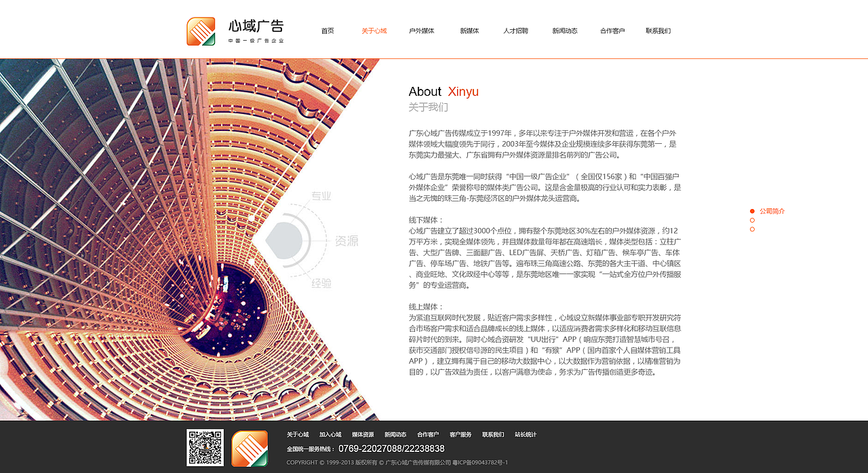The image size is (868, 473).
Task: Select the filled 公司简介 navigation dot
Action: tap(752, 211)
